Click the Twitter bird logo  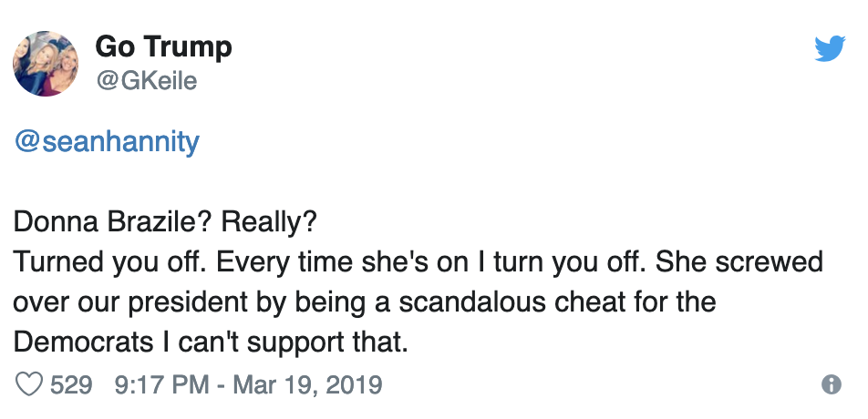point(830,47)
